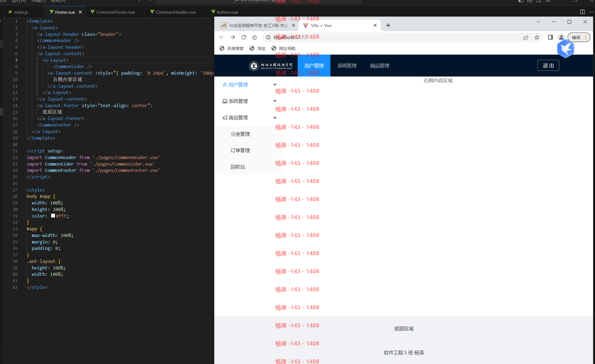The image size is (595, 364).
Task: Click the 错误 button in browser toolbar
Action: (x=579, y=37)
